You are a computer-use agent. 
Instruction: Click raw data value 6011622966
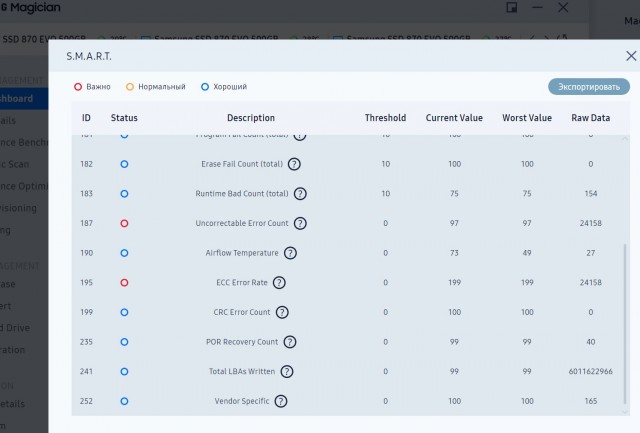pyautogui.click(x=591, y=372)
